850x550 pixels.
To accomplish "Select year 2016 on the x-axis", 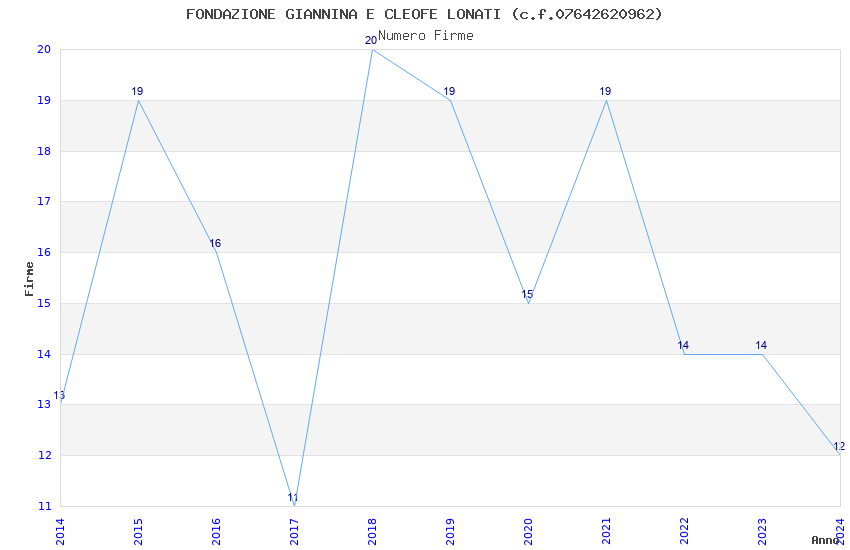I will [x=216, y=531].
